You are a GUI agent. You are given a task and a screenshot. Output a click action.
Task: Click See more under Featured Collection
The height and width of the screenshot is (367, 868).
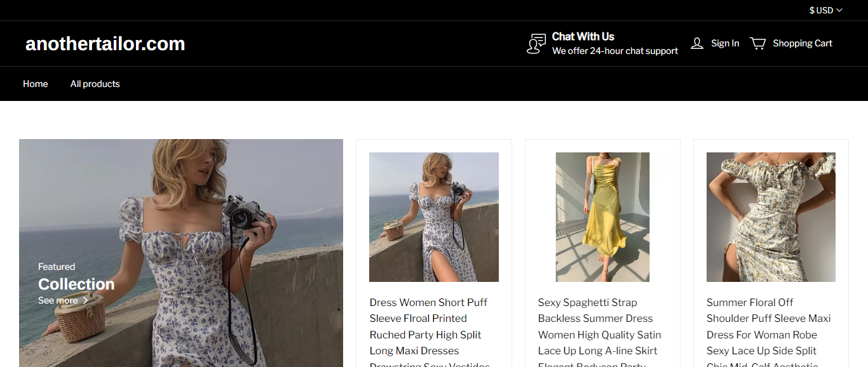pyautogui.click(x=58, y=301)
